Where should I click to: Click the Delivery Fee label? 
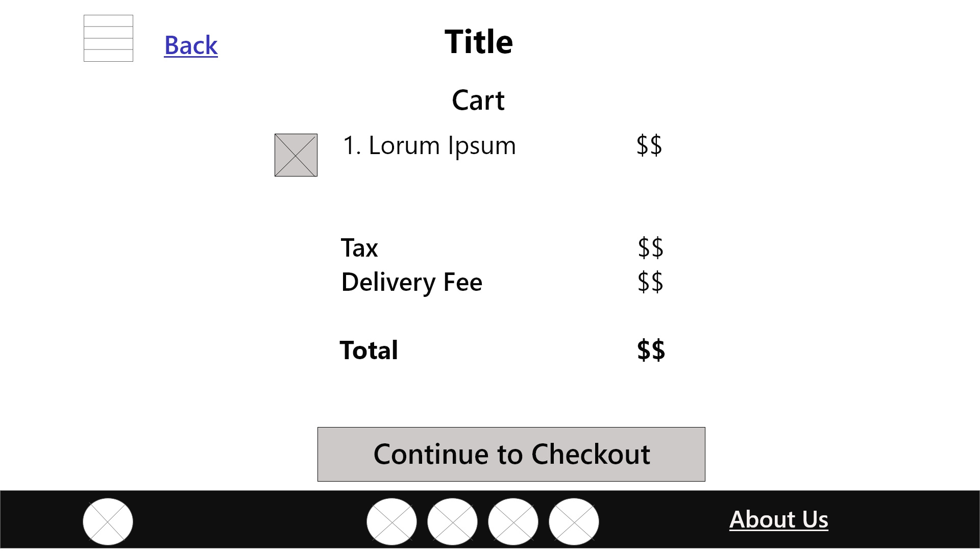[411, 282]
